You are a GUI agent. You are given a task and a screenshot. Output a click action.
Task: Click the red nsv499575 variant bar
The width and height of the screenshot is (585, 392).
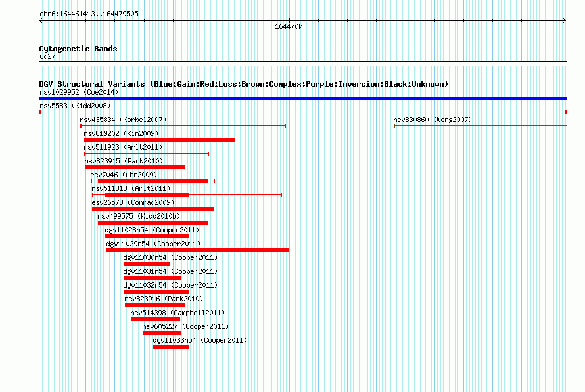tap(152, 223)
